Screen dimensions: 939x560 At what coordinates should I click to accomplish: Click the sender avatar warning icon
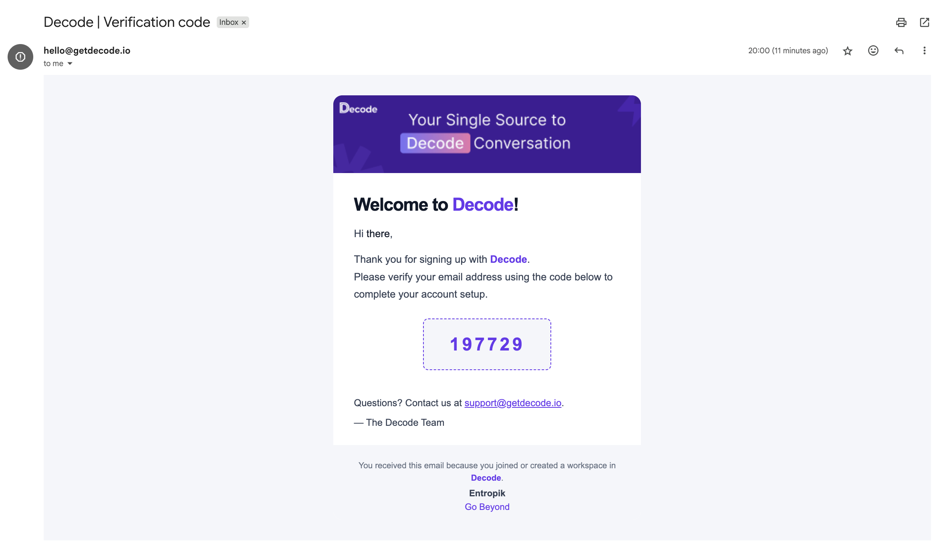point(20,57)
